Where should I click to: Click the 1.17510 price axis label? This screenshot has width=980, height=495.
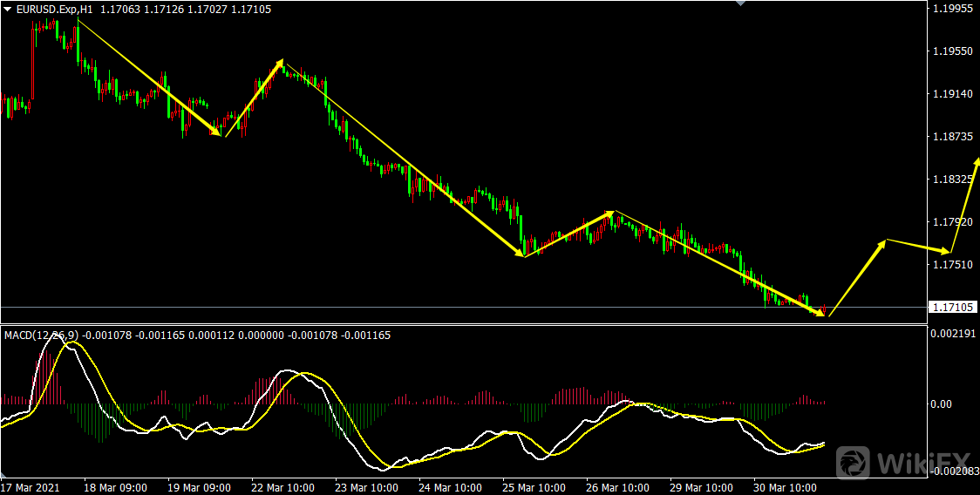pyautogui.click(x=953, y=264)
